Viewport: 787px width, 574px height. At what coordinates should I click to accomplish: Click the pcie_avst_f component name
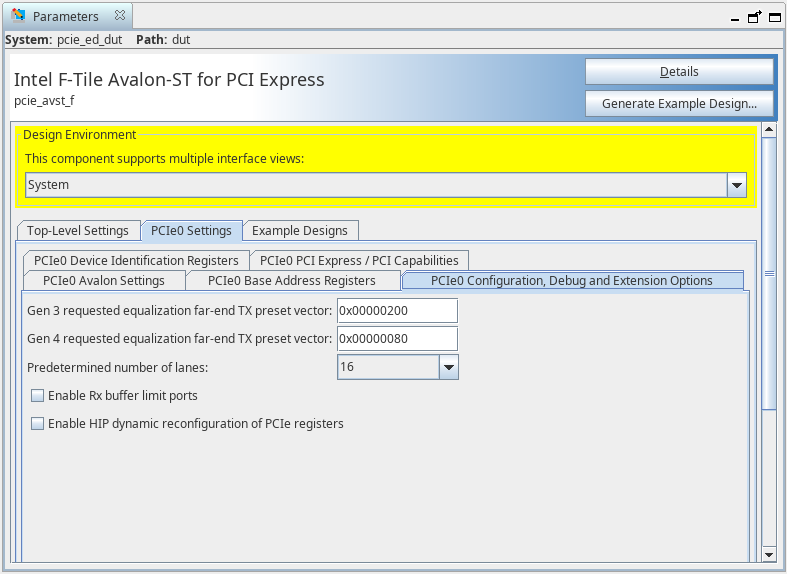44,101
